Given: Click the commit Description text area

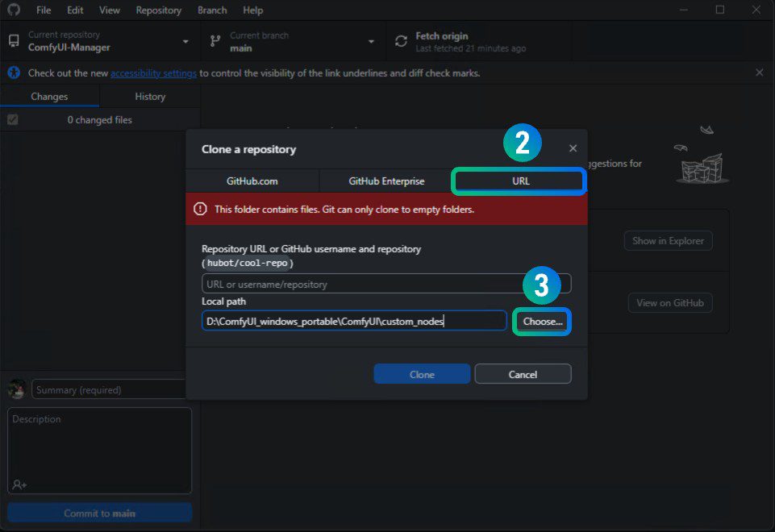Looking at the screenshot, I should coord(99,451).
